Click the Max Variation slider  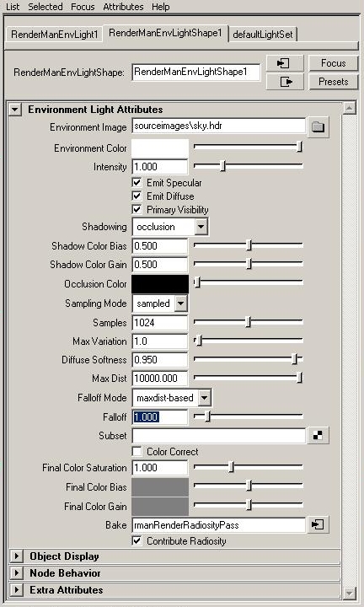(249, 341)
